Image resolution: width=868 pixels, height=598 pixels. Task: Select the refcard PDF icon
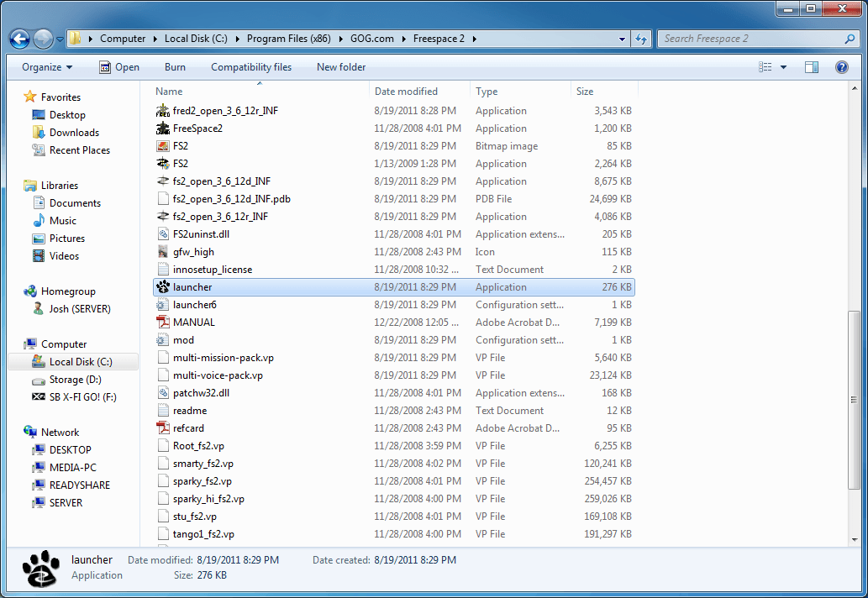(x=163, y=428)
